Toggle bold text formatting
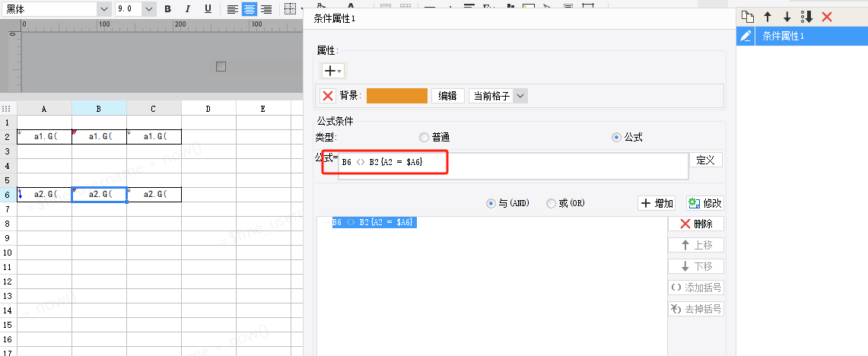This screenshot has width=868, height=356. tap(167, 9)
